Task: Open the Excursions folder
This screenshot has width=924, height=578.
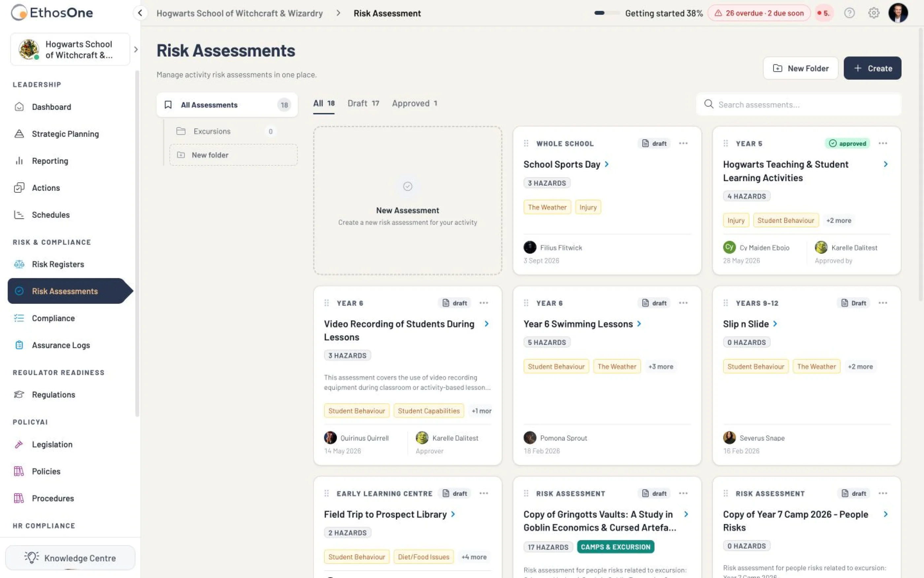Action: pos(227,131)
